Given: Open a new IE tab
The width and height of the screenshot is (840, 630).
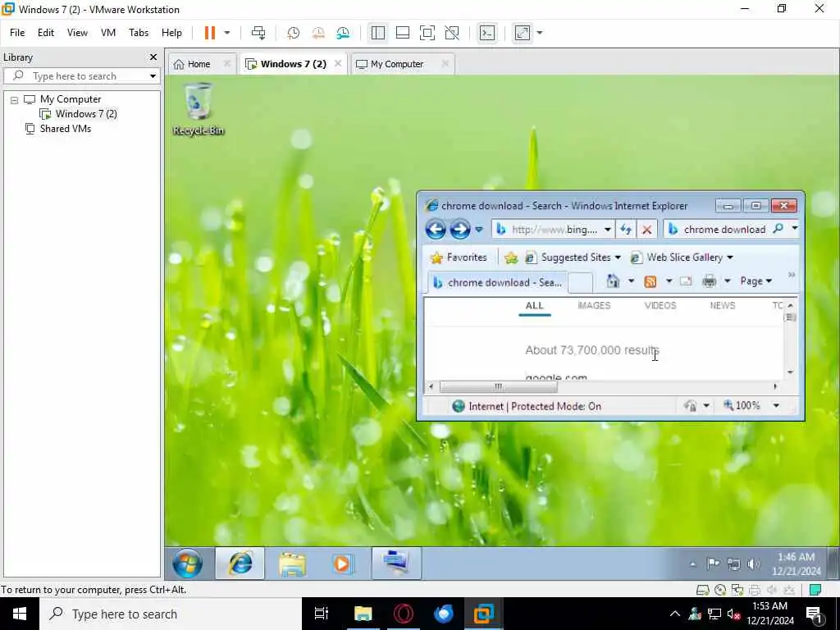Looking at the screenshot, I should pyautogui.click(x=580, y=282).
